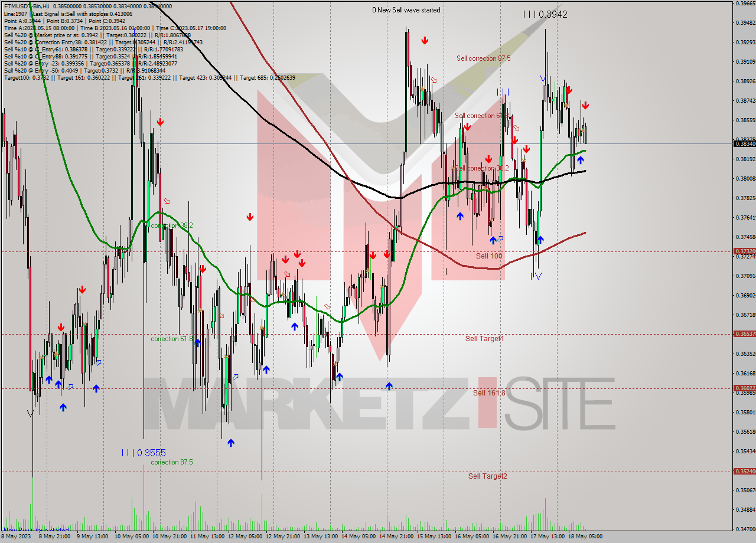Click the current price tag 0.38340

coord(744,143)
